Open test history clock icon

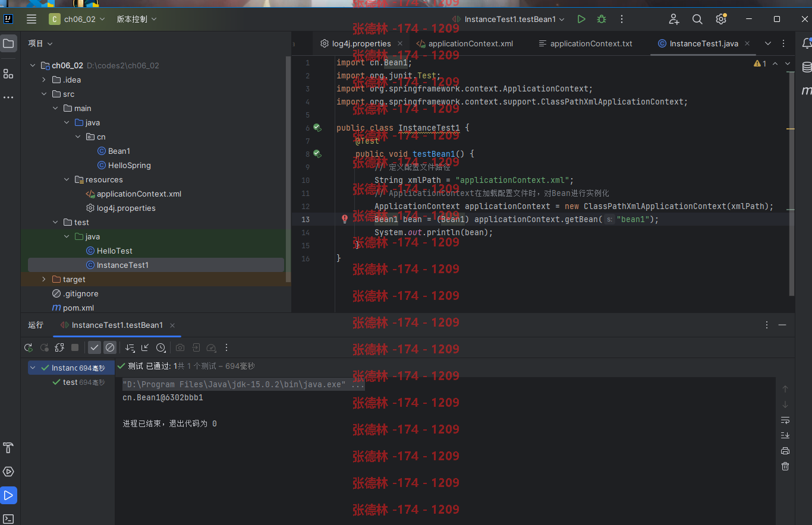[x=160, y=347]
